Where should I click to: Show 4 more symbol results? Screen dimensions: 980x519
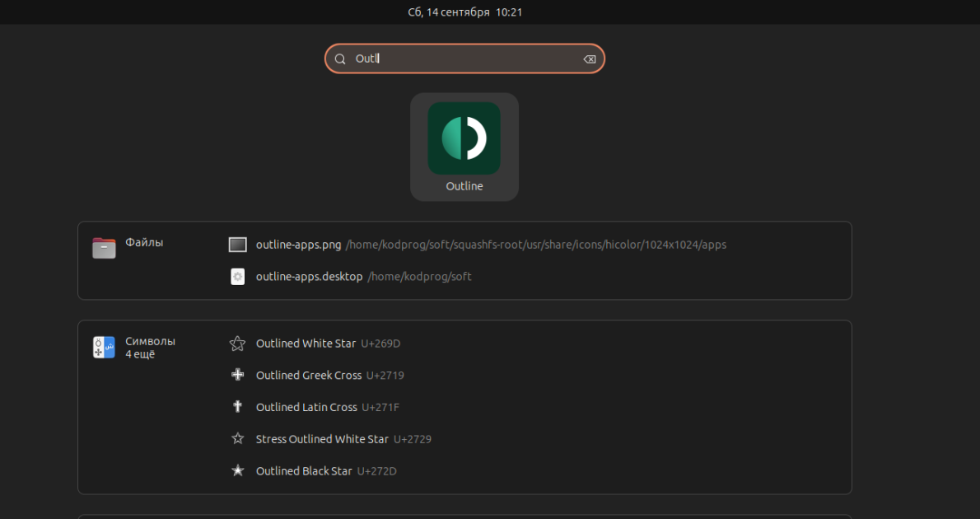pyautogui.click(x=140, y=354)
